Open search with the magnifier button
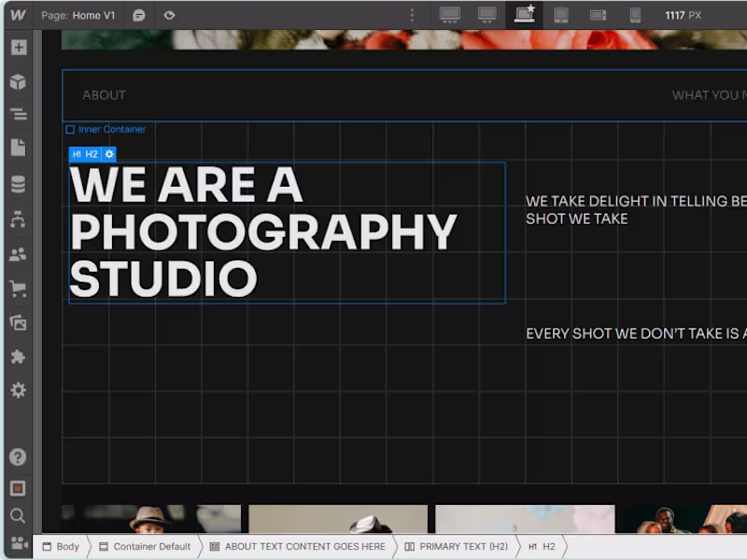Screen dimensions: 747x560 point(19,516)
